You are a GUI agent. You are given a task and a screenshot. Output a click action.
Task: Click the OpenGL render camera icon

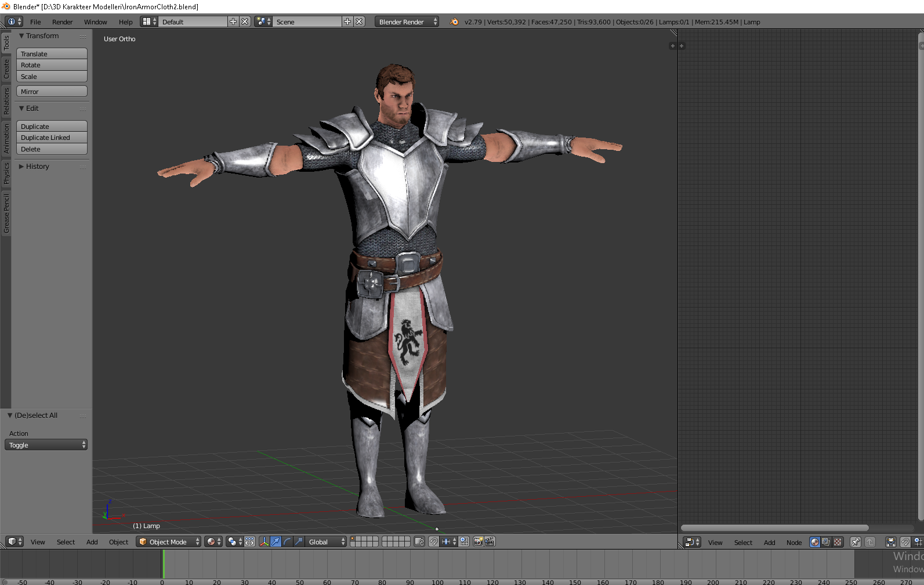point(478,541)
